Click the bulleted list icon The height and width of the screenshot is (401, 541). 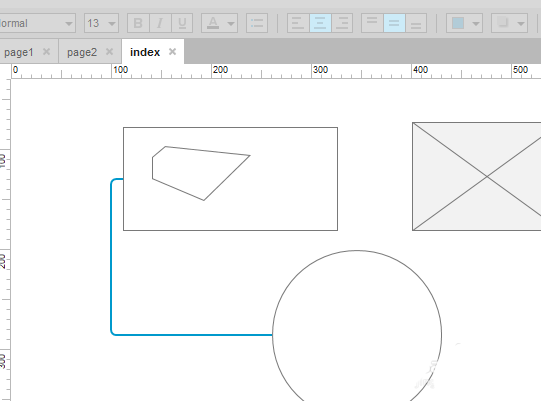(x=257, y=23)
